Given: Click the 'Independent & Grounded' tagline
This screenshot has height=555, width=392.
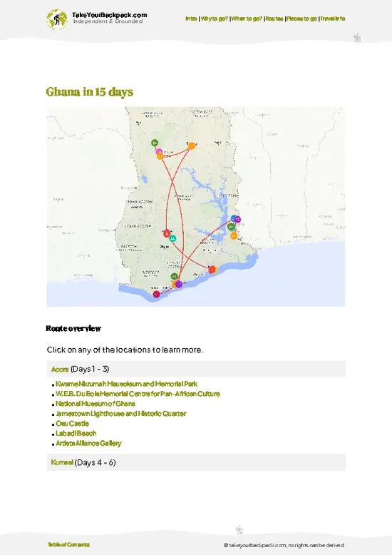Looking at the screenshot, I should 108,21.
